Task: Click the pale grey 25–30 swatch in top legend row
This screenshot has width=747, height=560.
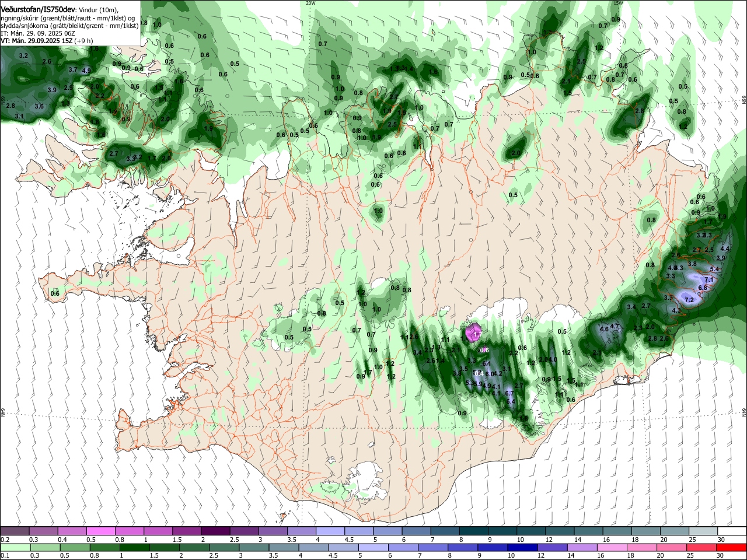Action: coord(702,531)
